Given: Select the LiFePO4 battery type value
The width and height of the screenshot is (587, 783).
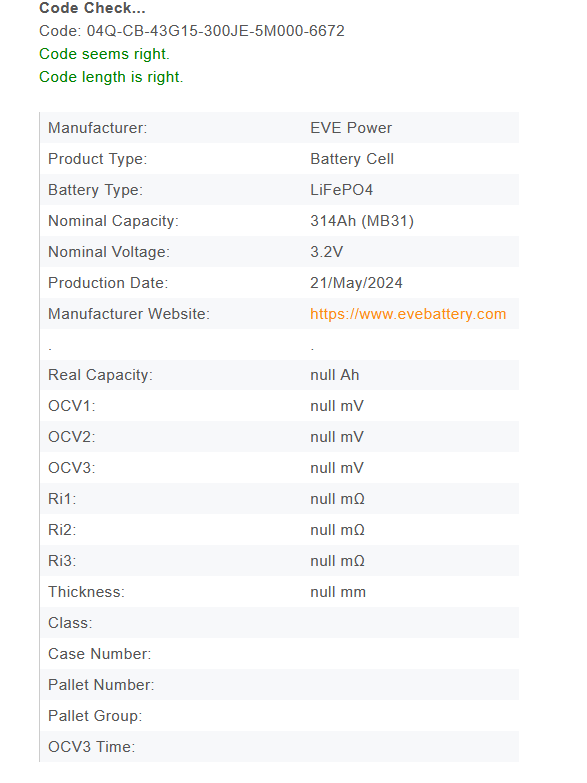Looking at the screenshot, I should pos(341,190).
